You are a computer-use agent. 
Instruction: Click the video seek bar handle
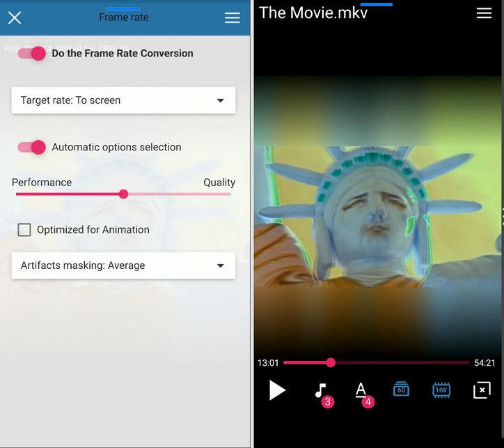click(331, 363)
